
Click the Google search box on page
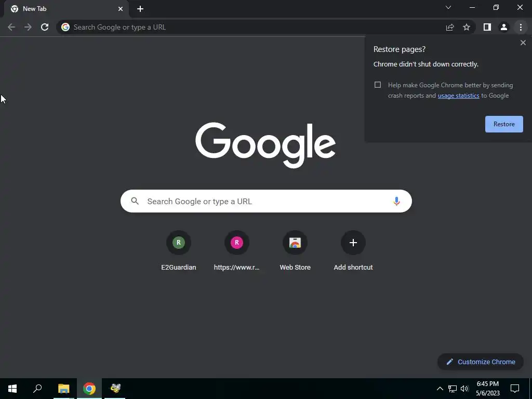tap(266, 201)
